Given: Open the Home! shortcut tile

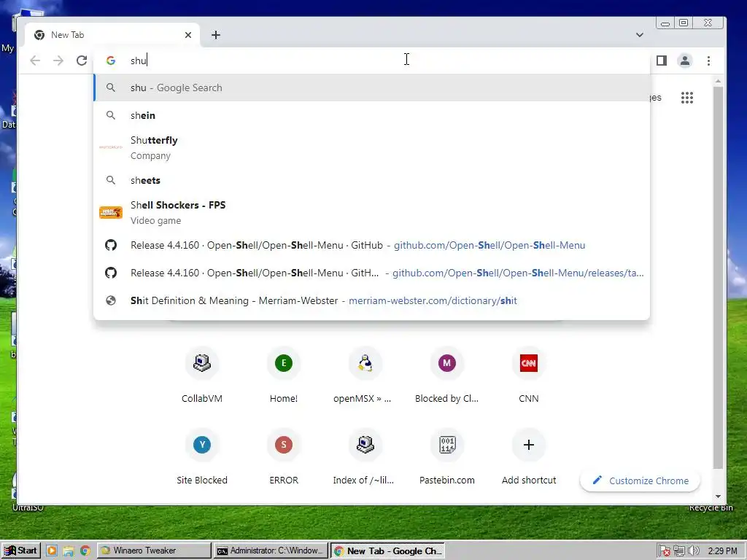Looking at the screenshot, I should [x=284, y=376].
